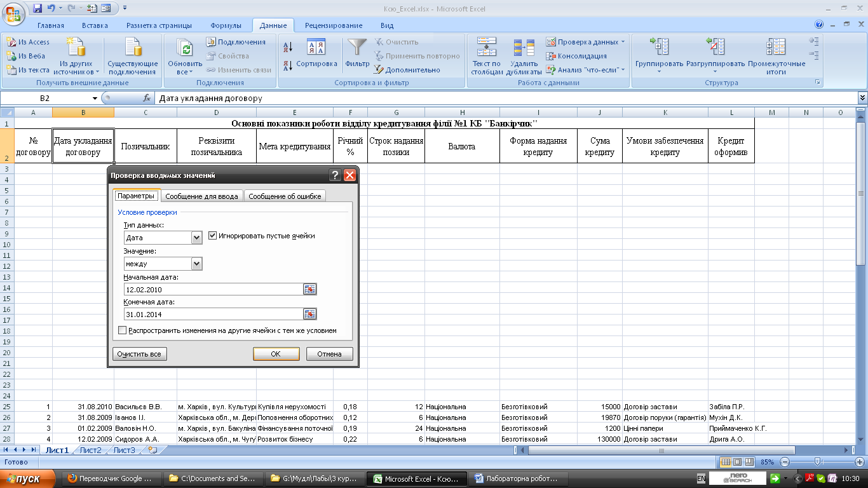
Task: Select cell Васильев В.В.
Action: click(146, 407)
